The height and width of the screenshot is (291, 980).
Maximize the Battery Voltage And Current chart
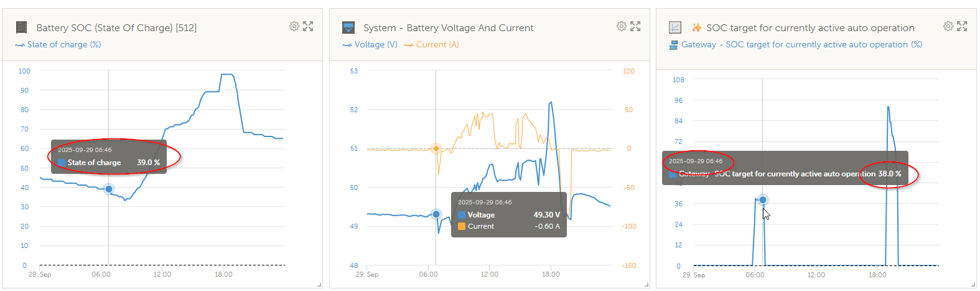pos(635,26)
